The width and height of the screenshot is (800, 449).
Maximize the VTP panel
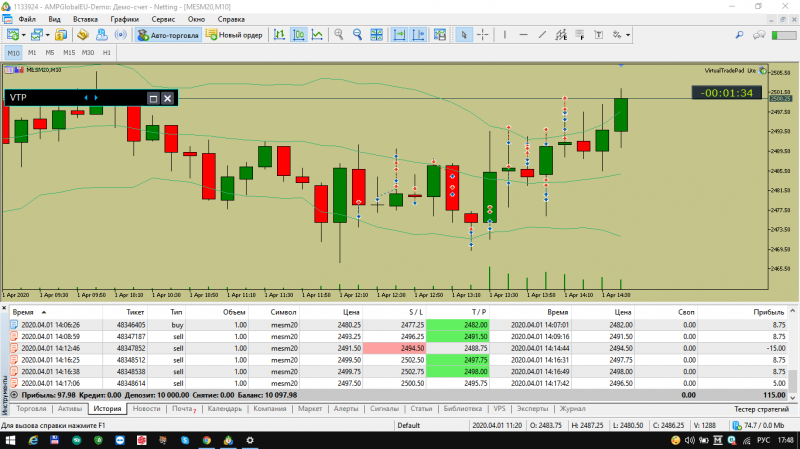click(153, 98)
